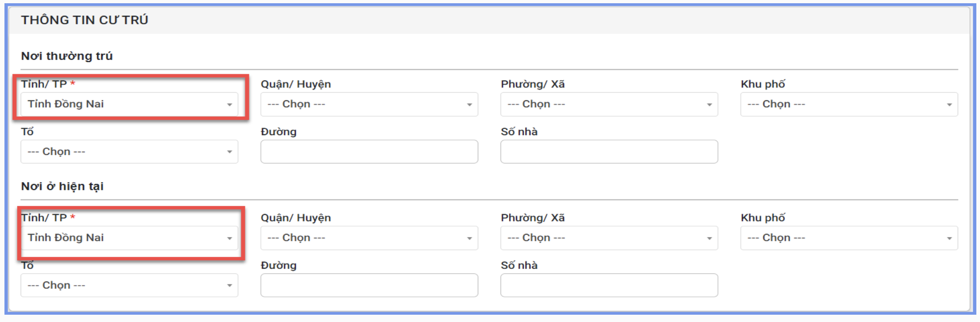
Task: Expand Quận/Huyện dropdown in Nơi ở hiện tại
Action: tap(369, 238)
